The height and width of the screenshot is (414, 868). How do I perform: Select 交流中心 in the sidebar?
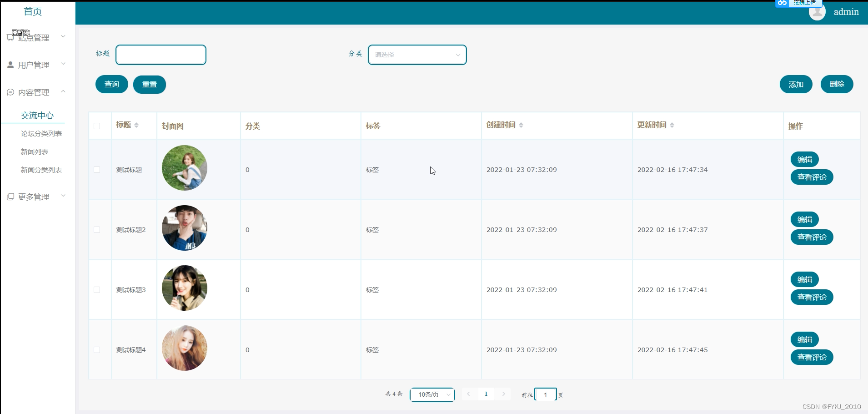tap(37, 116)
